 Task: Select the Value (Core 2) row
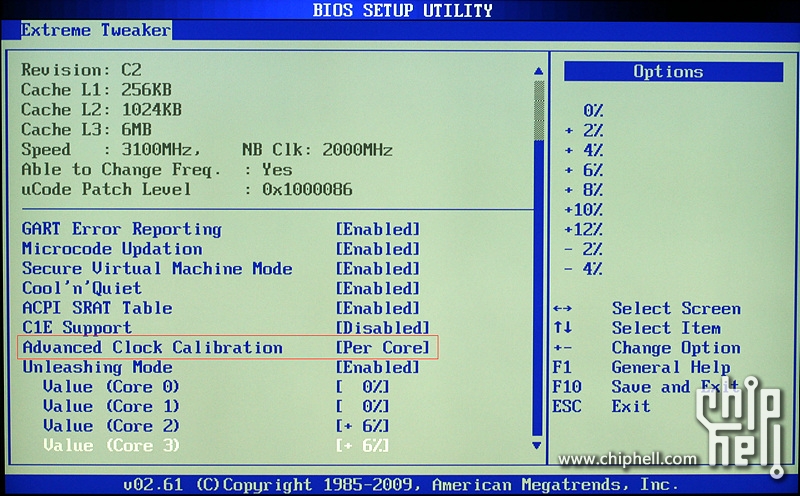111,426
